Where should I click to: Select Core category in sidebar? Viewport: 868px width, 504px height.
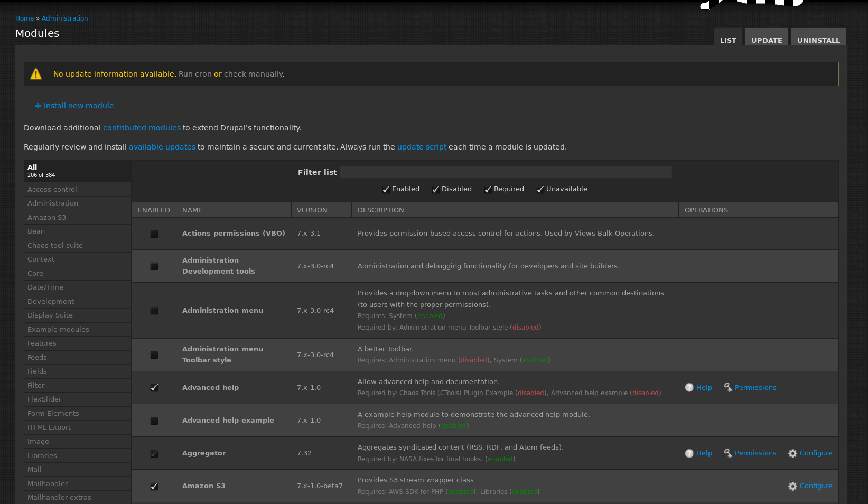coord(78,273)
